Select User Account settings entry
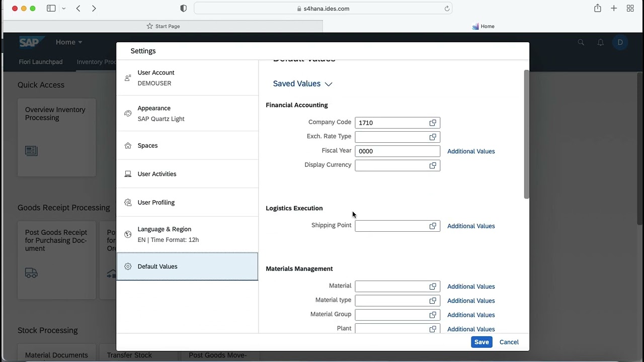This screenshot has width=644, height=362. 187,78
